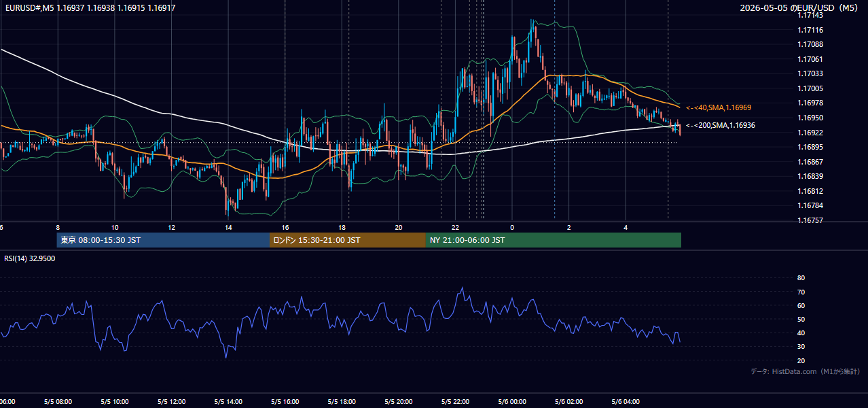
Task: Click price axis label 1.17116
Action: [x=811, y=30]
